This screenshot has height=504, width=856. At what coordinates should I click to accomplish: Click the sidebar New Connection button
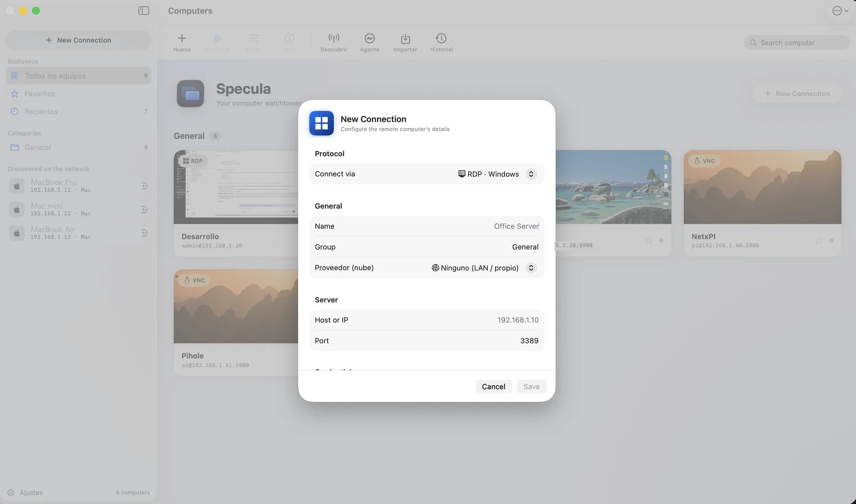point(78,40)
